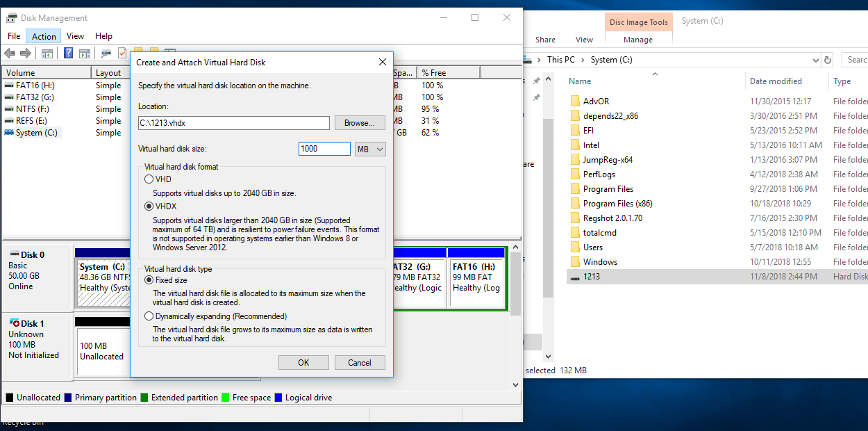The image size is (868, 431).
Task: Click the red checkmark sheet toolbar icon
Action: click(122, 54)
